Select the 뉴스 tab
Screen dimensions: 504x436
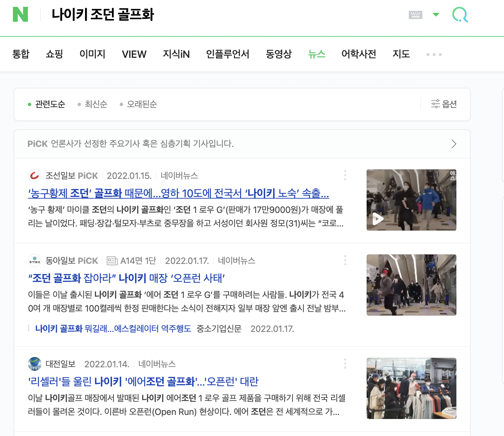(317, 54)
